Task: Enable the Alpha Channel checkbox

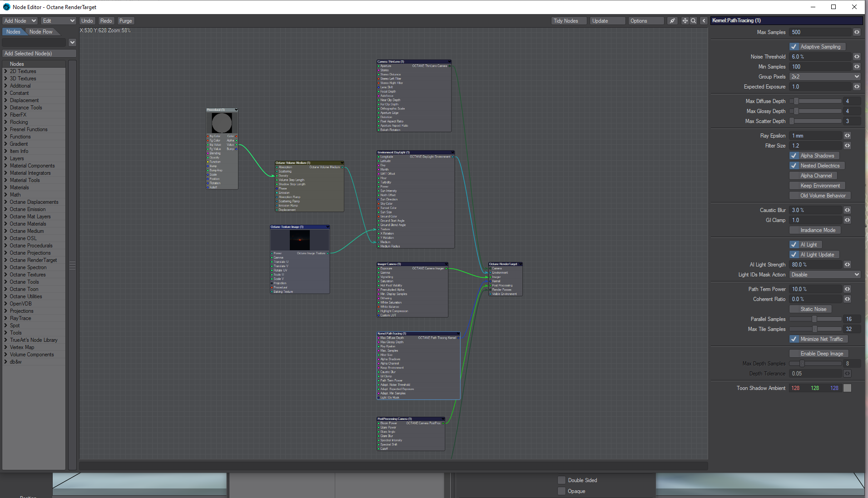Action: [x=794, y=176]
